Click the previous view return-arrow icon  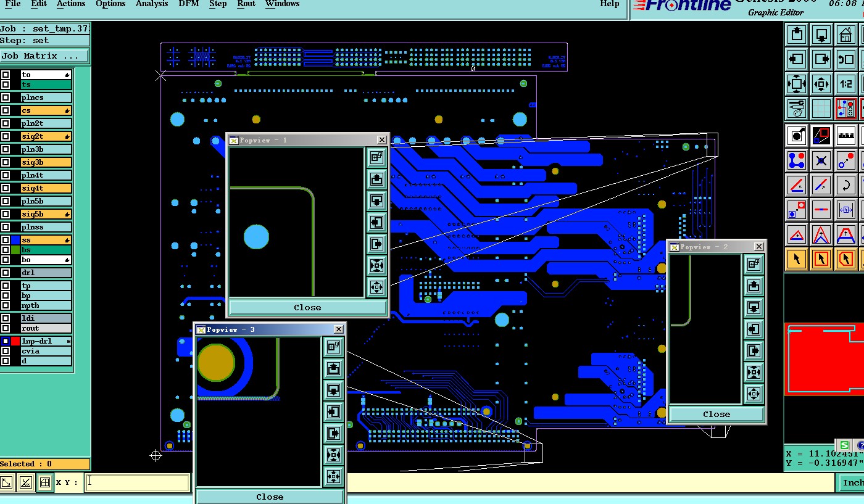tap(846, 59)
